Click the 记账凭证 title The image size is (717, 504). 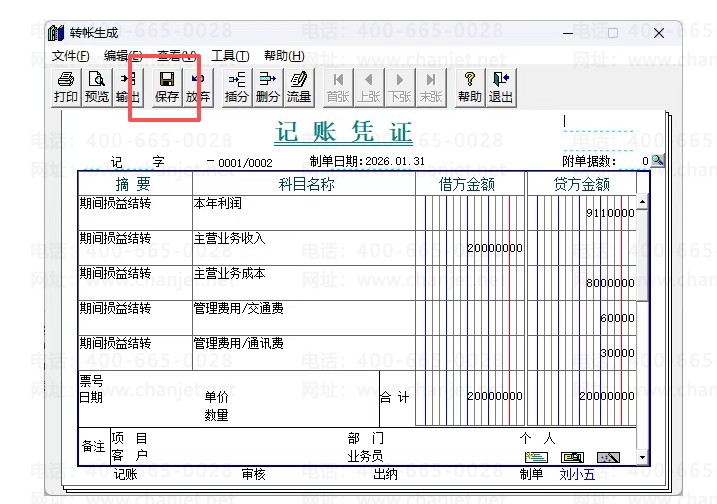point(343,133)
